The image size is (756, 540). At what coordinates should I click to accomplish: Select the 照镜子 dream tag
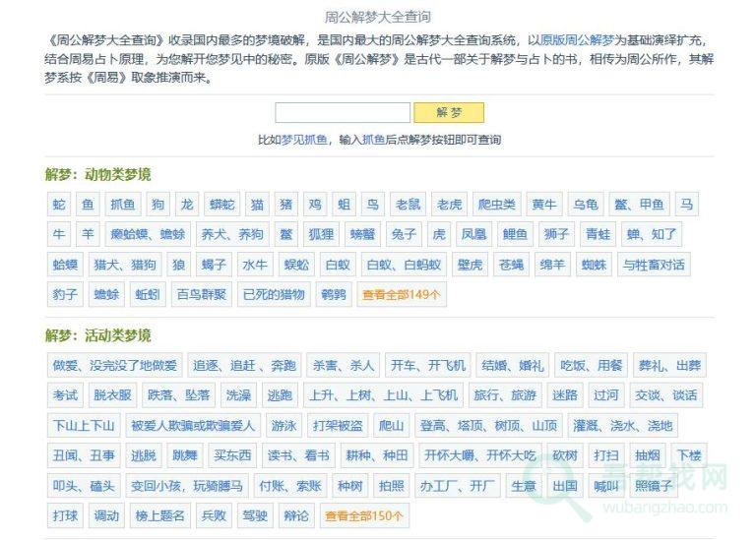[x=658, y=486]
